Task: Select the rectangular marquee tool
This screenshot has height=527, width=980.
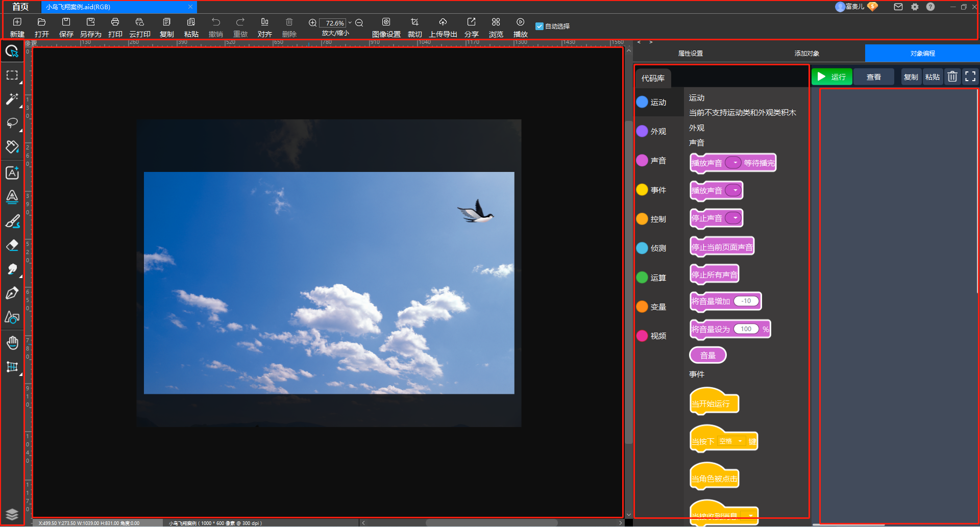Action: (x=12, y=76)
